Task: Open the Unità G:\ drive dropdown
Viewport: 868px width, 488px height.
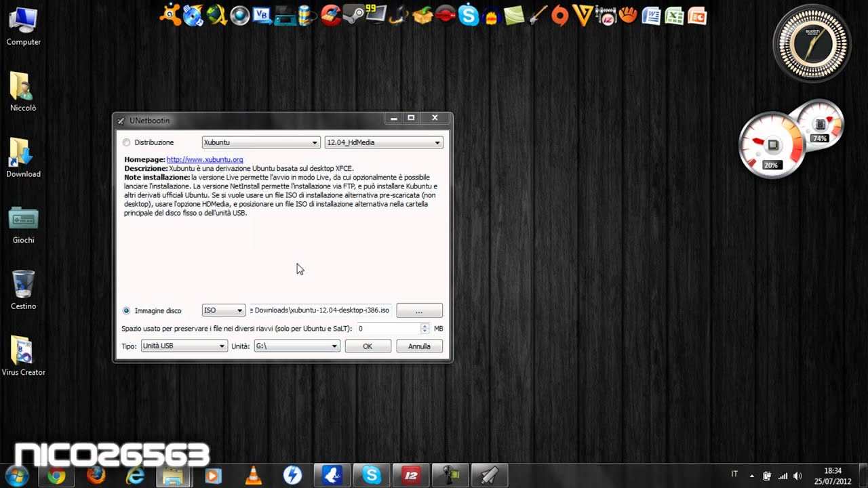Action: click(296, 346)
